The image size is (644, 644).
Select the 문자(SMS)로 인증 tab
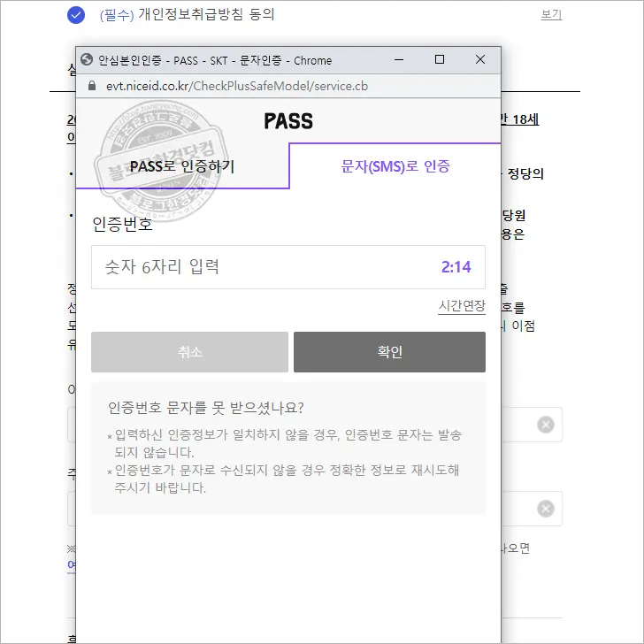[395, 166]
